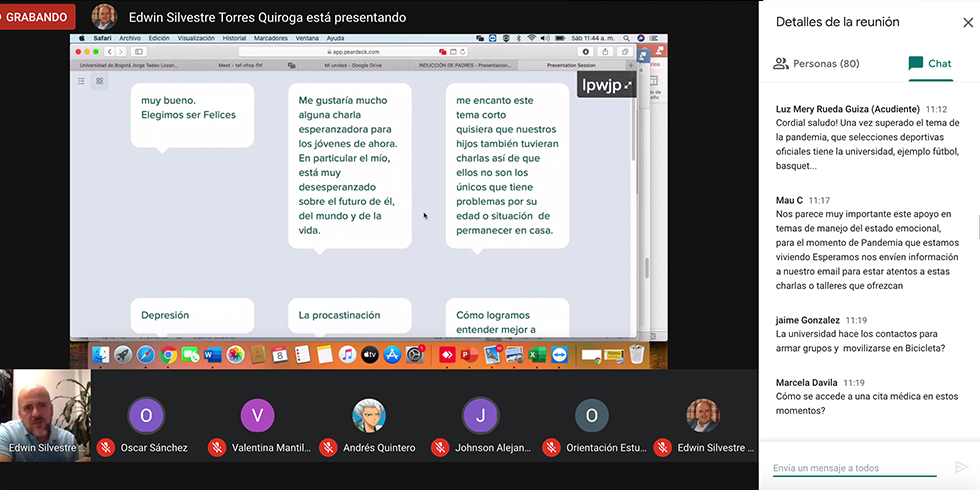Close the meeting details panel

pos(967,22)
